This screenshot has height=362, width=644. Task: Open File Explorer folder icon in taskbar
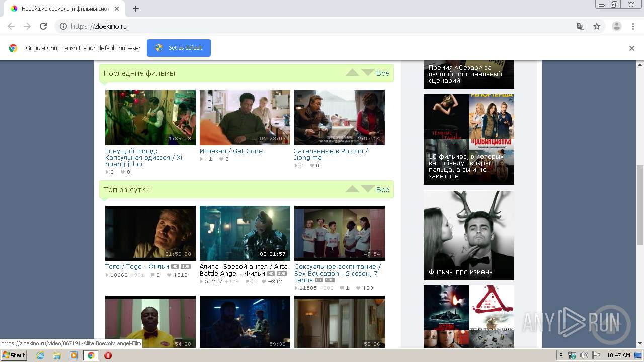click(57, 355)
